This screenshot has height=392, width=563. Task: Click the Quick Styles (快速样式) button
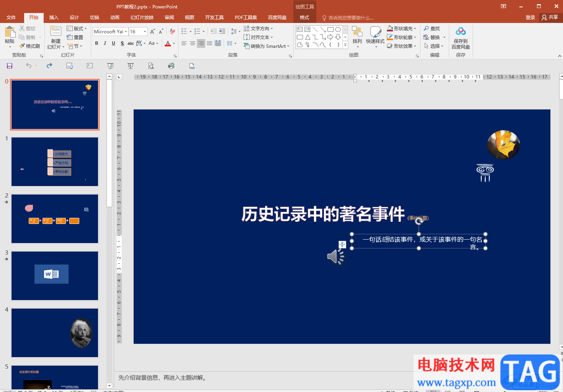(x=375, y=37)
